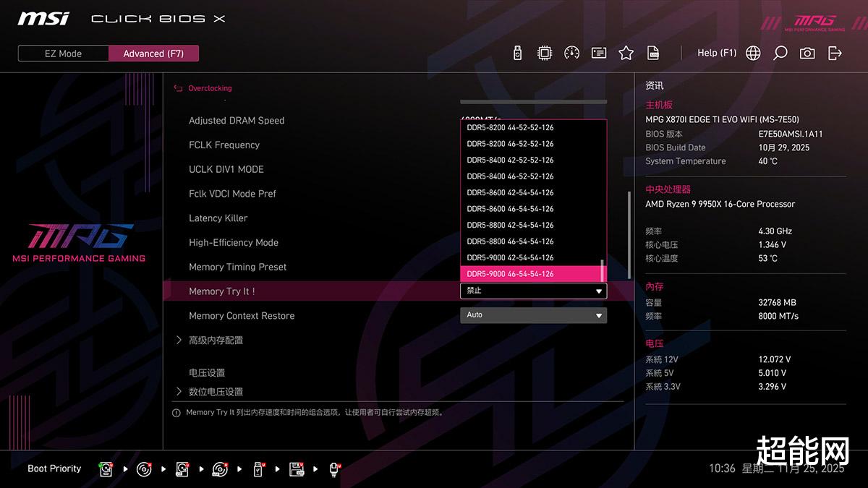Click the exit BIOS door icon
The height and width of the screenshot is (488, 868).
[x=835, y=53]
